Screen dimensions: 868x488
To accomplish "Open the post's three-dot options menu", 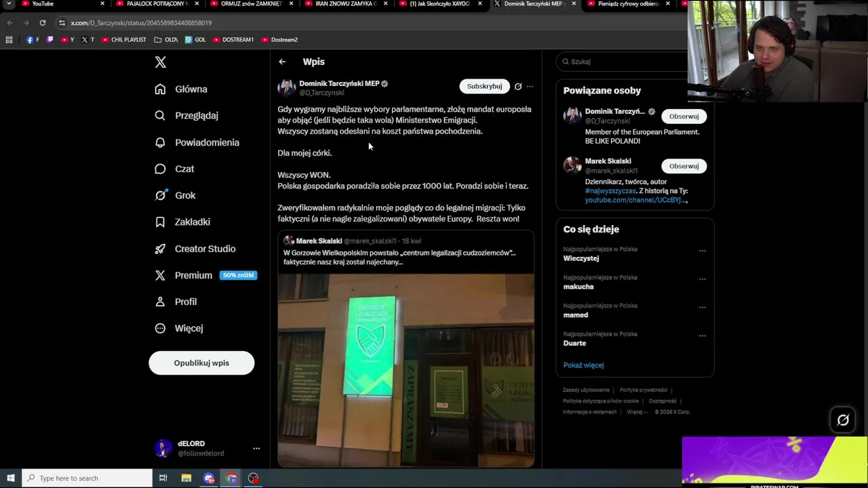I will coord(530,86).
